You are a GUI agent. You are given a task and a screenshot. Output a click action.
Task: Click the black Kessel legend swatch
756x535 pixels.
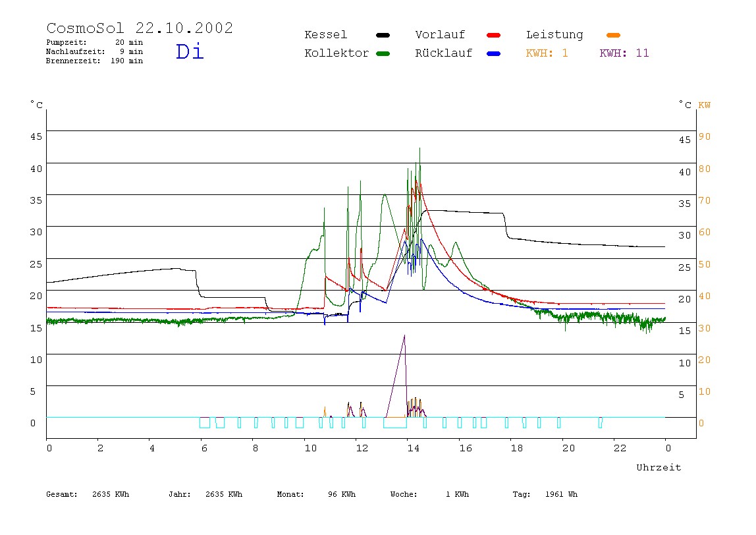[x=383, y=35]
